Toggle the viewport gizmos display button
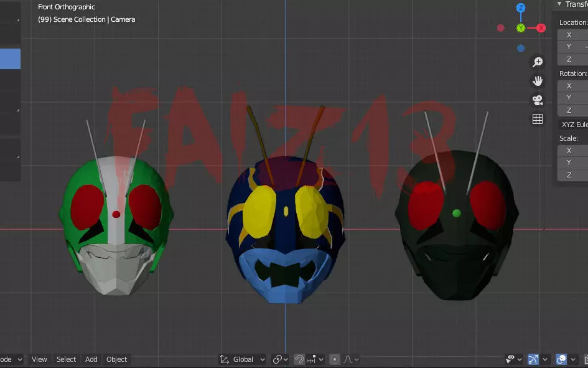Screen dimensions: 588x368 click(x=533, y=359)
